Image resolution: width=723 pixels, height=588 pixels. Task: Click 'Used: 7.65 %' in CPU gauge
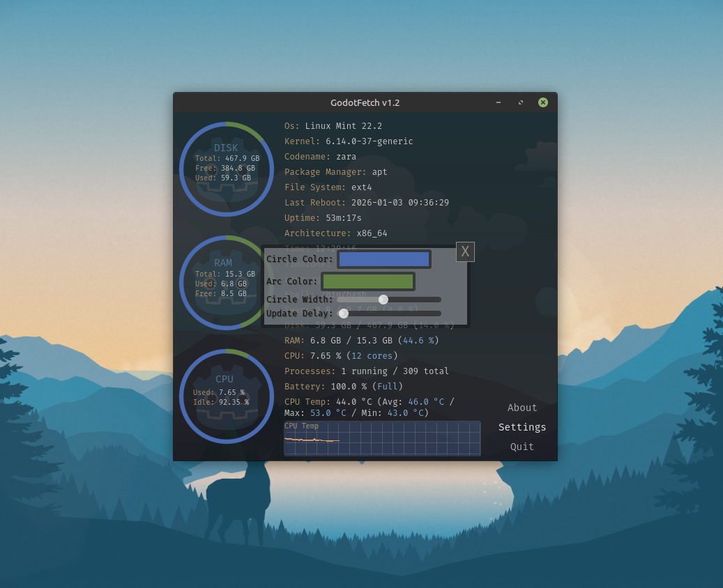219,393
